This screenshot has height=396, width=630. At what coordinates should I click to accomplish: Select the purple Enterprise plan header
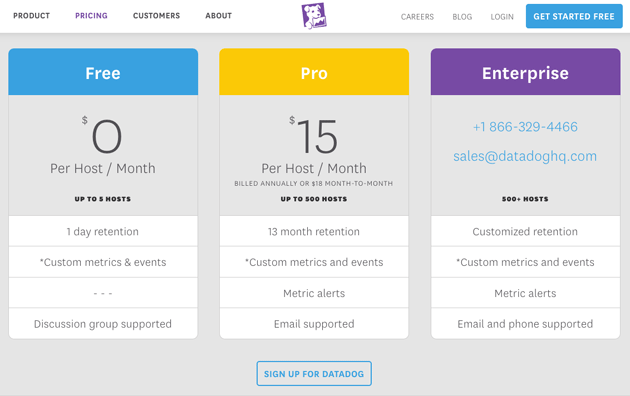coord(526,72)
